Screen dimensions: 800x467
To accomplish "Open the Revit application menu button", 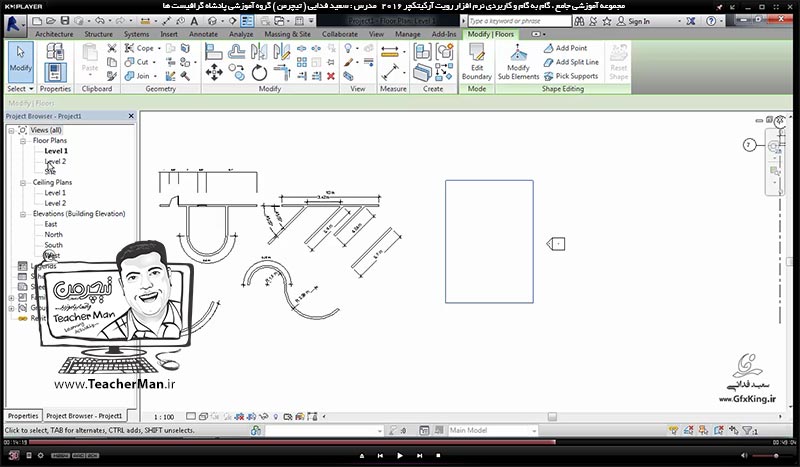I will [14, 24].
